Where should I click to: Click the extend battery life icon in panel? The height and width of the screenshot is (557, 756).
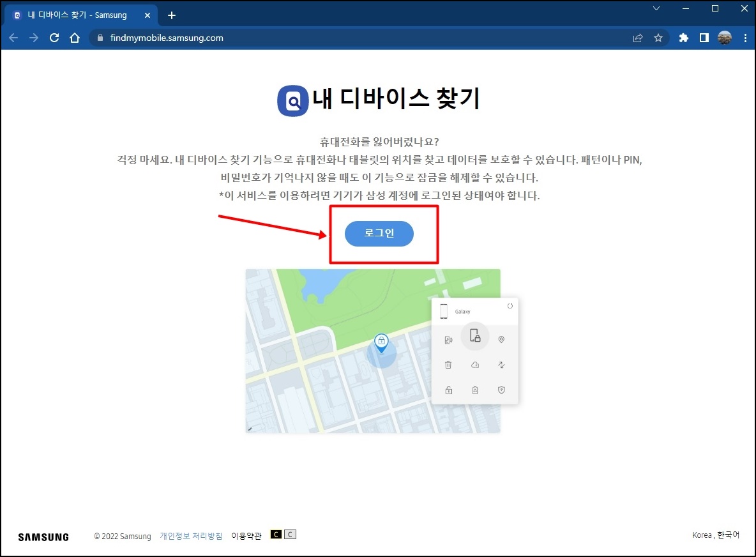click(475, 390)
